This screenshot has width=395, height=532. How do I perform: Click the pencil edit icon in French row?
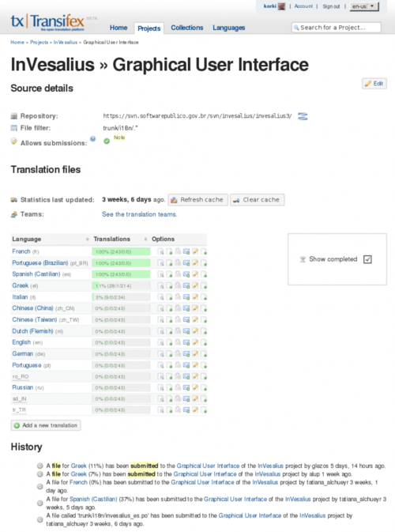[x=195, y=251]
